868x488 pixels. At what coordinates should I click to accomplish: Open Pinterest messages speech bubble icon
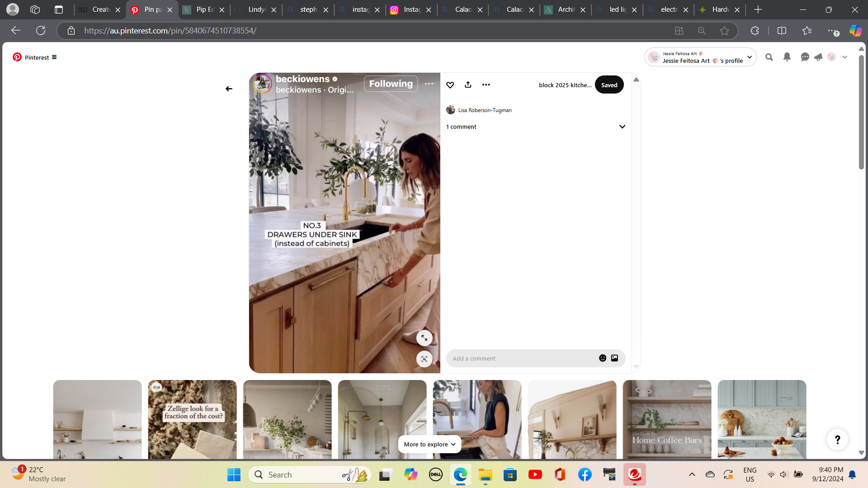(x=805, y=57)
